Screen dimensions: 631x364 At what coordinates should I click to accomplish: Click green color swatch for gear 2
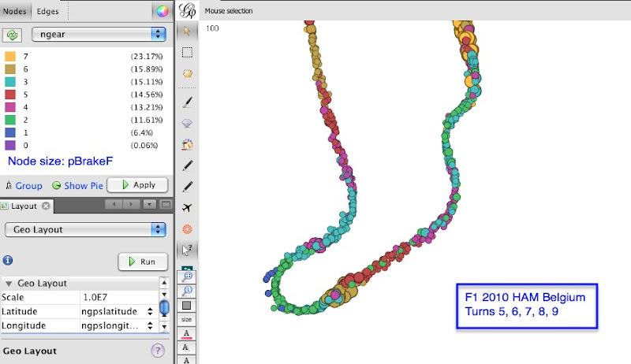point(10,120)
